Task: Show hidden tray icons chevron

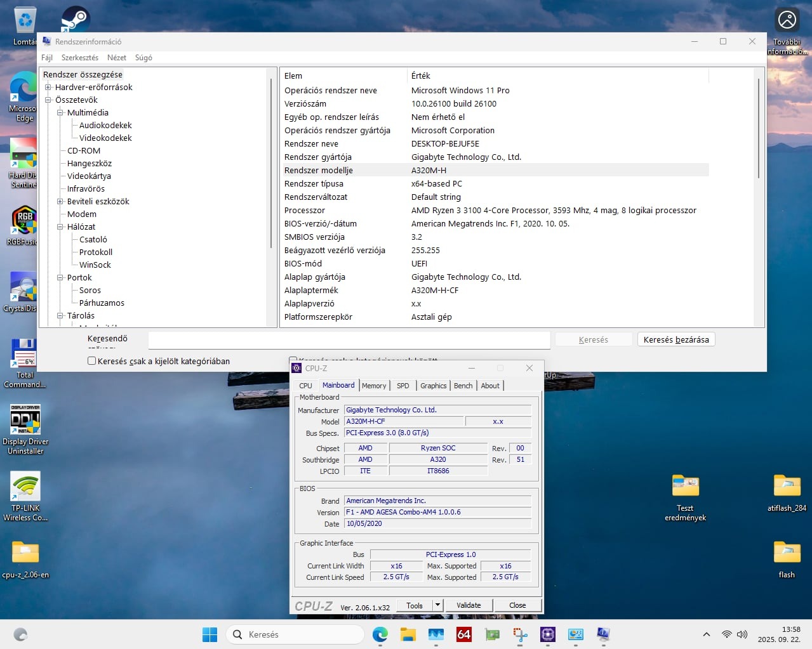Action: tap(706, 634)
